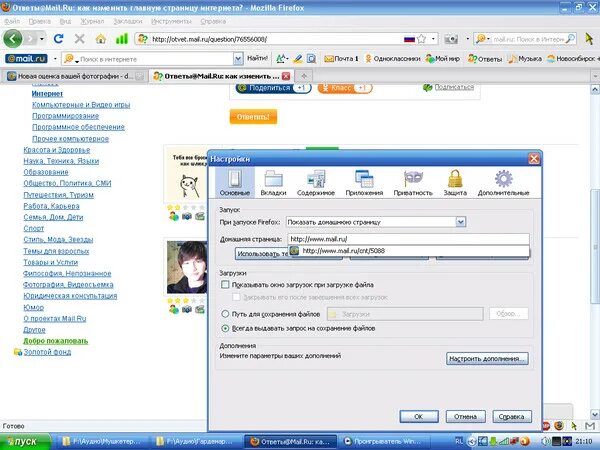Open the Приватность settings panel
The width and height of the screenshot is (600, 450).
click(413, 183)
